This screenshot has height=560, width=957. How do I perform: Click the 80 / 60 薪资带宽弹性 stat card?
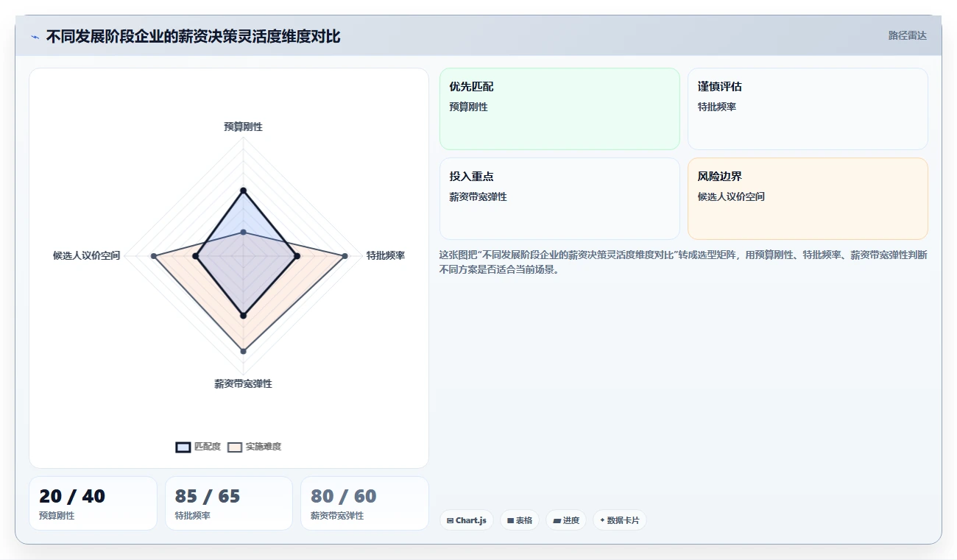coord(364,503)
